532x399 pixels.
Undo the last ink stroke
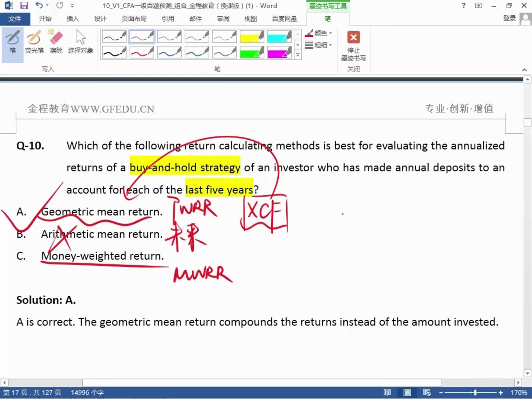tap(39, 6)
